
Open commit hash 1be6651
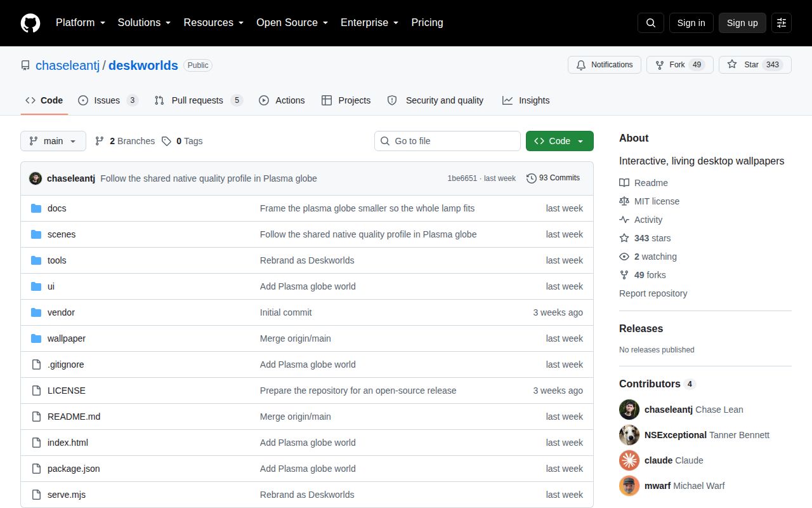462,178
